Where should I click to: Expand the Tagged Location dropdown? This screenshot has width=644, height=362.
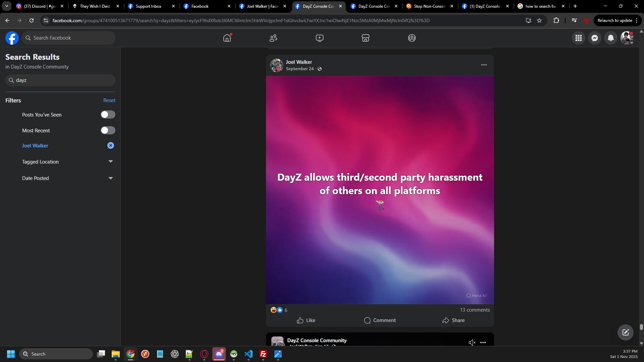(x=111, y=162)
